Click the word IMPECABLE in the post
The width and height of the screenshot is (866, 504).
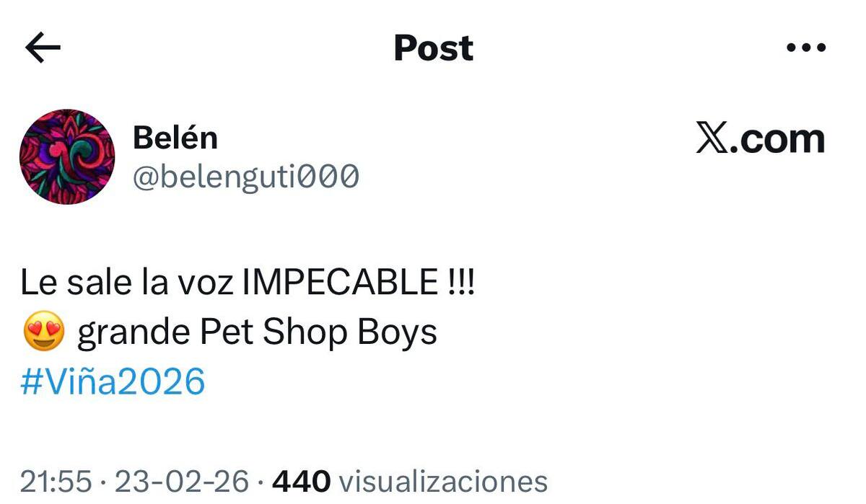[x=341, y=283]
